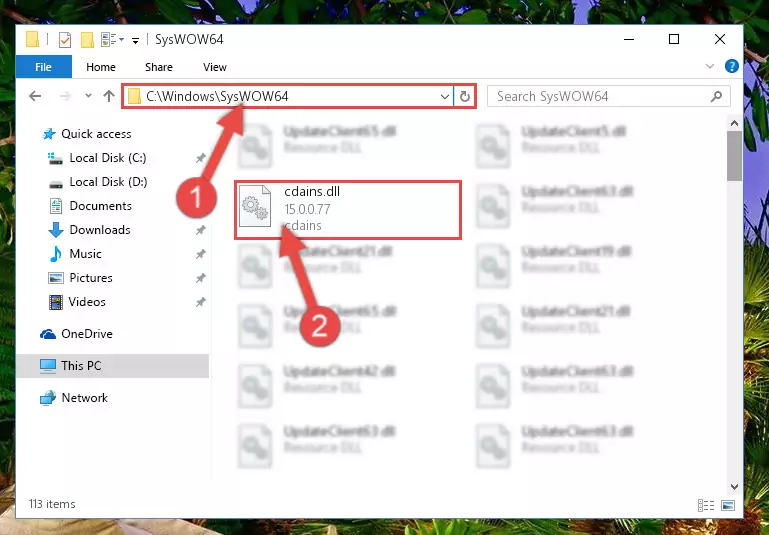The image size is (769, 535).
Task: Open Documents in the navigation pane
Action: click(101, 206)
